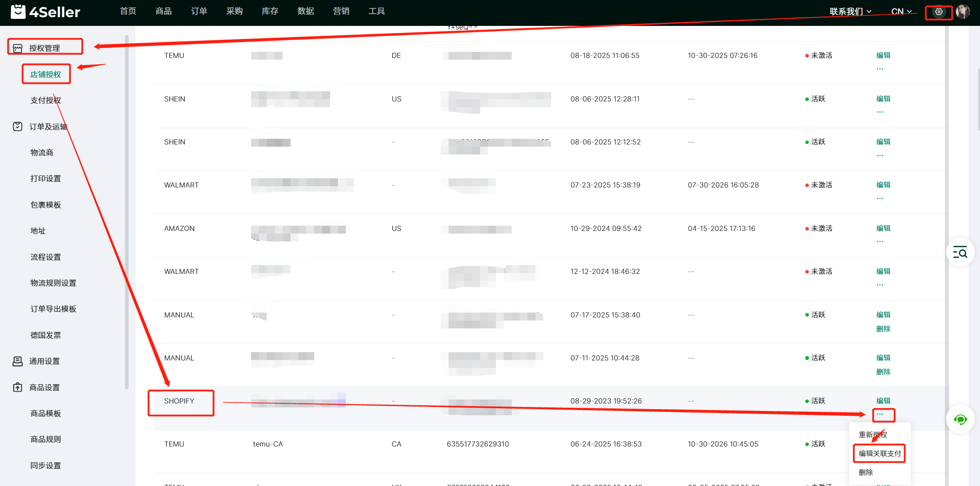980x486 pixels.
Task: Click the 订单及运输 clipboard icon
Action: [18, 126]
